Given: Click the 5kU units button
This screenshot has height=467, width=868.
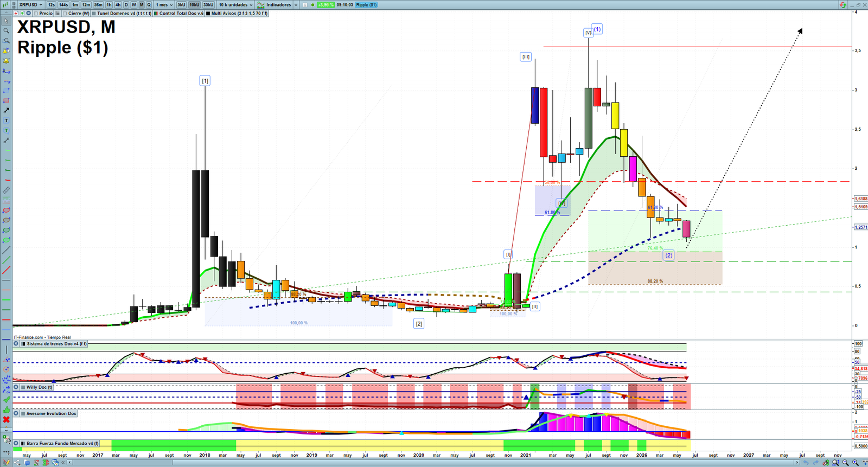Looking at the screenshot, I should (181, 5).
